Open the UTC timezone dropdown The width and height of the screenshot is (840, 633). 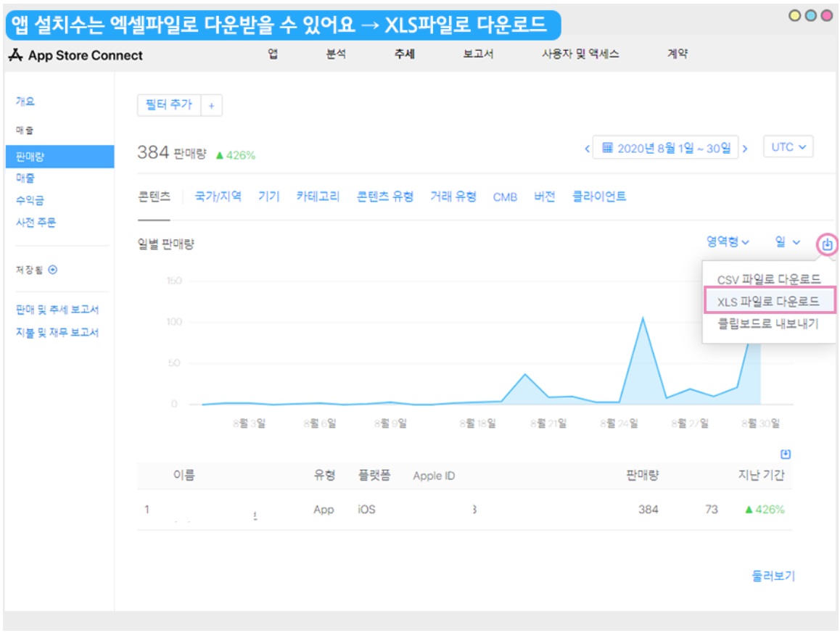click(x=788, y=146)
